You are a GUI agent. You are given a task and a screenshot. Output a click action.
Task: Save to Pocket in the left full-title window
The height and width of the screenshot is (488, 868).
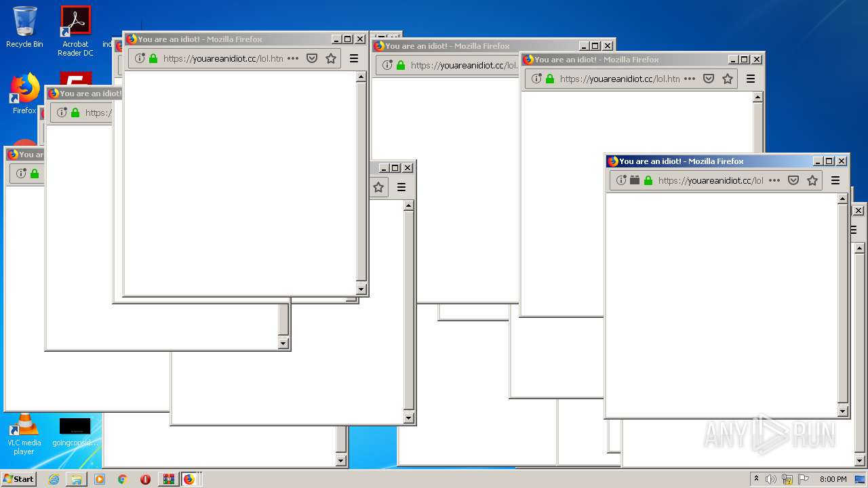pyautogui.click(x=312, y=58)
